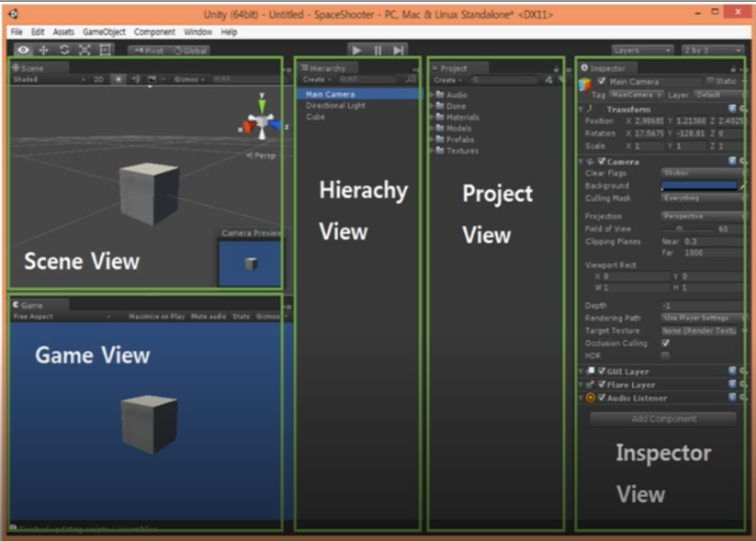Select the Rotate tool in toolbar
756x541 pixels.
pyautogui.click(x=64, y=51)
